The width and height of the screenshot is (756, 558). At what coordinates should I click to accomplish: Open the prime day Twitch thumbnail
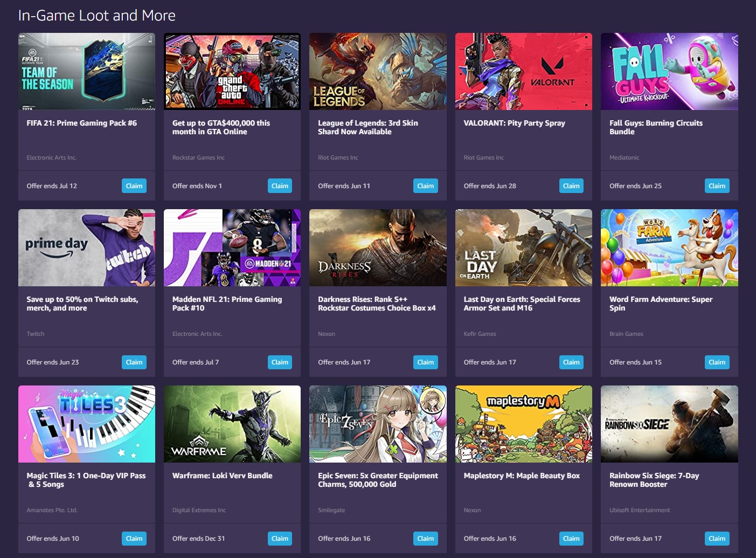point(87,247)
